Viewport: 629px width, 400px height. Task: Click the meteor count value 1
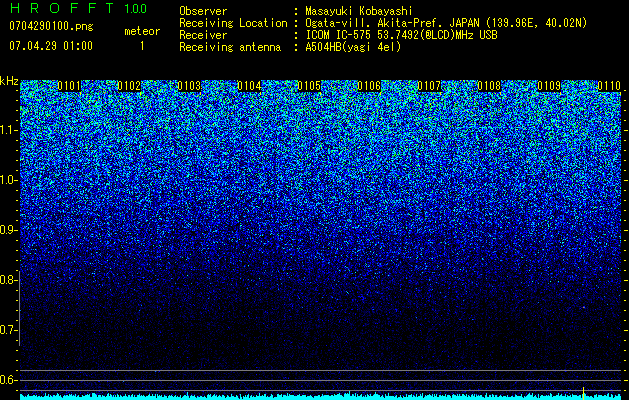click(x=142, y=46)
